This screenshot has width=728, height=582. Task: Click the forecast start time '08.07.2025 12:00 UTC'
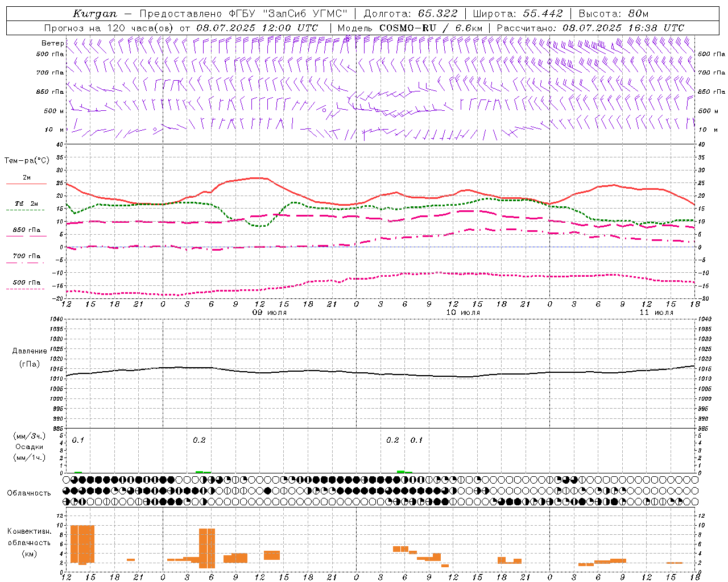tap(257, 28)
